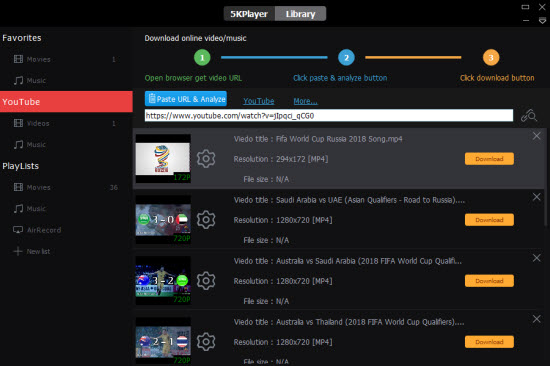Click the music note icon beside Favorites Music
Image resolution: width=550 pixels, height=366 pixels.
(x=18, y=80)
